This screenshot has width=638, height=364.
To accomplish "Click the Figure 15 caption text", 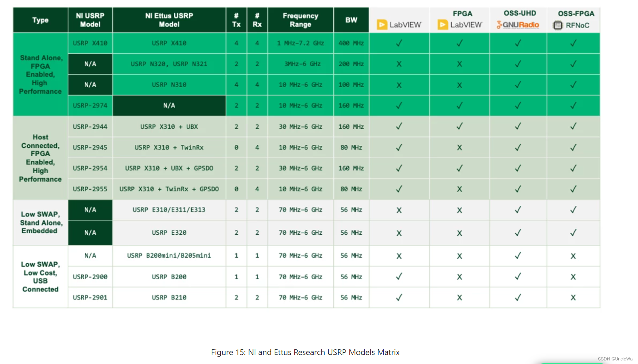I will click(x=305, y=352).
